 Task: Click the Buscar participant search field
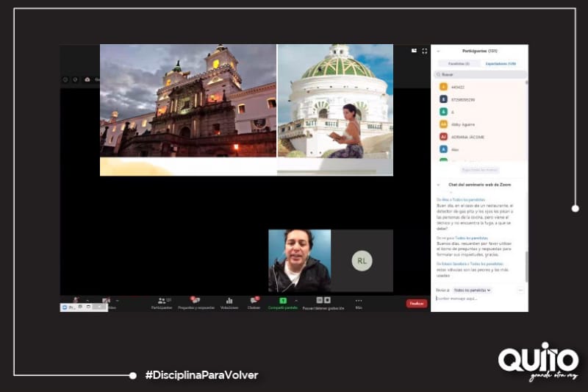coord(480,75)
